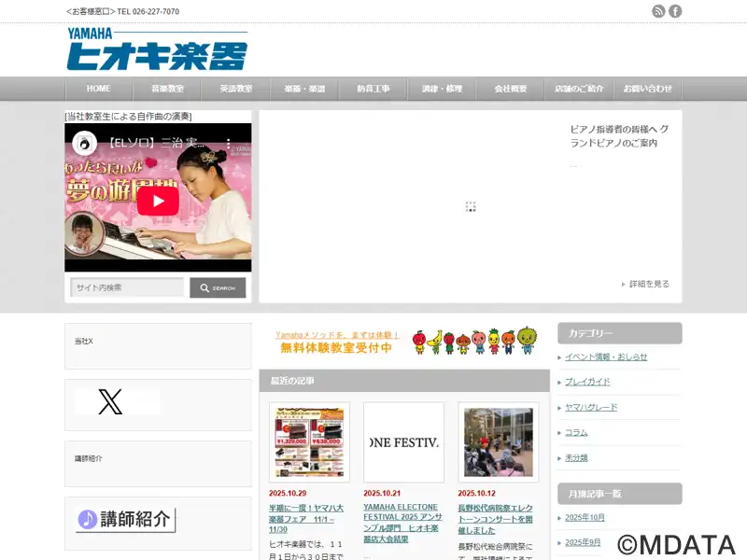Open the 長野松代病院祭エレクトーンコンサート article link
Viewport: 747px width, 560px height.
(496, 519)
